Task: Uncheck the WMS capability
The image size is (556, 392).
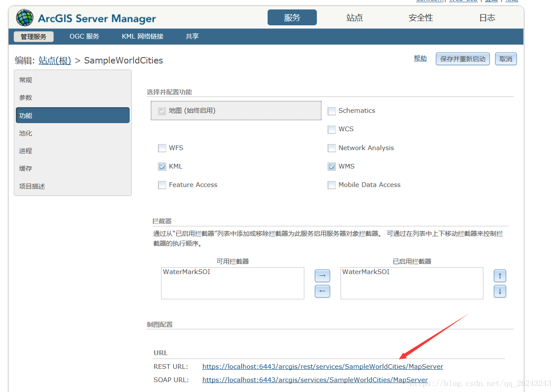Action: pyautogui.click(x=332, y=167)
